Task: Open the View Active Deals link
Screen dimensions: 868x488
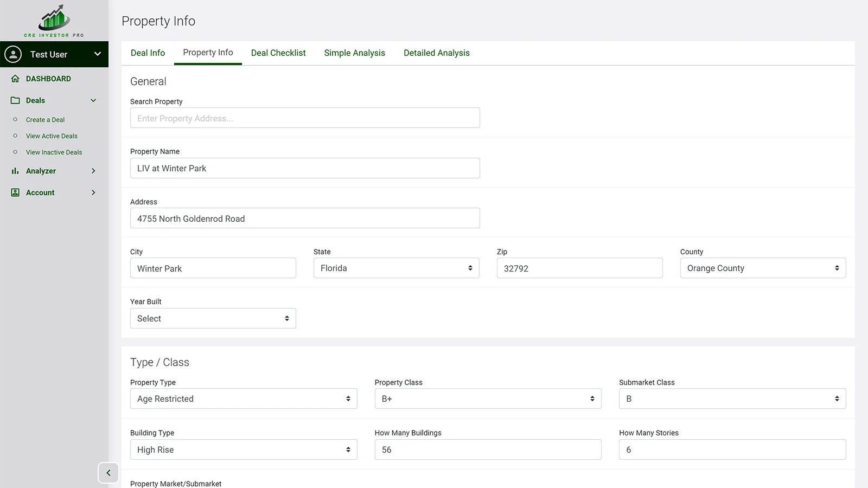Action: [x=52, y=136]
